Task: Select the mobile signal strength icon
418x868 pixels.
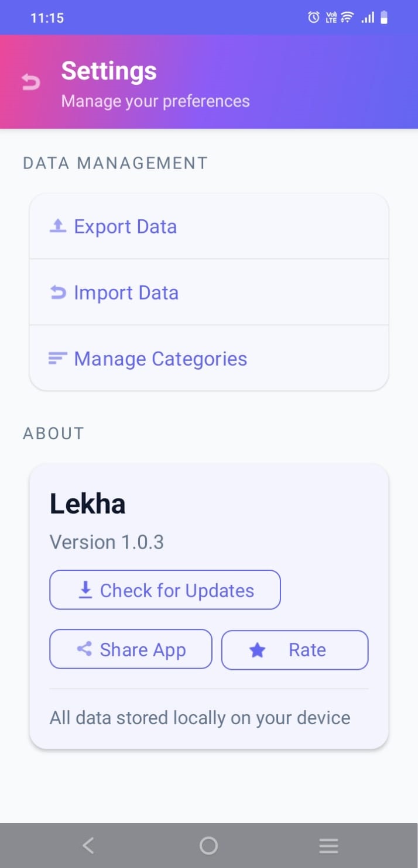Action: (367, 18)
